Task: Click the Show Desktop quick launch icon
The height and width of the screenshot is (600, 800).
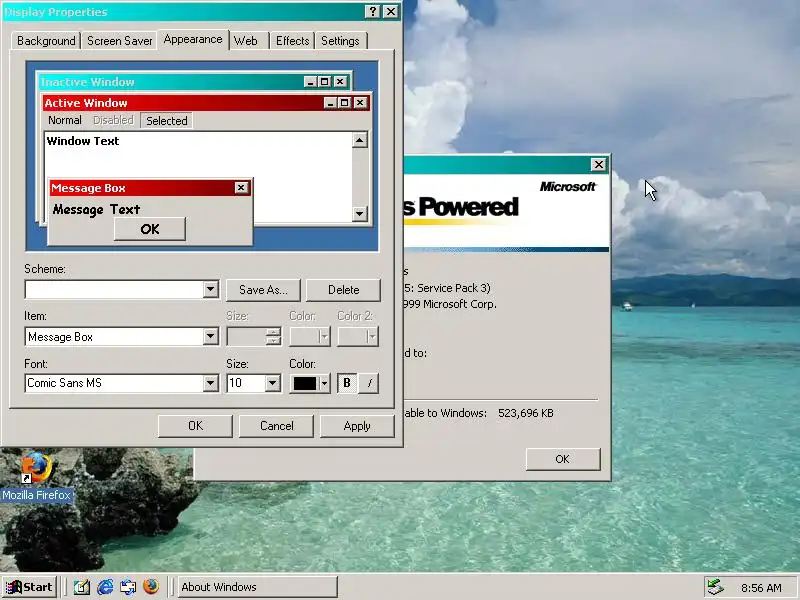Action: point(82,587)
